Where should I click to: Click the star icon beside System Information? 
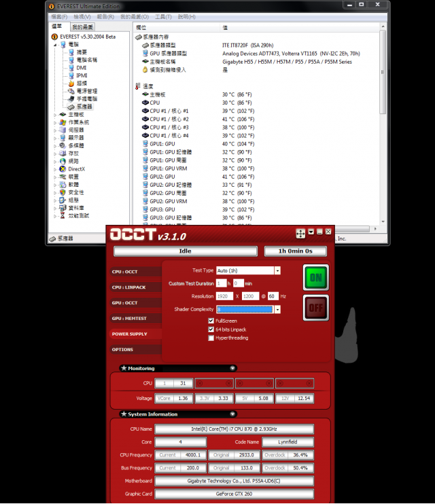click(x=124, y=414)
